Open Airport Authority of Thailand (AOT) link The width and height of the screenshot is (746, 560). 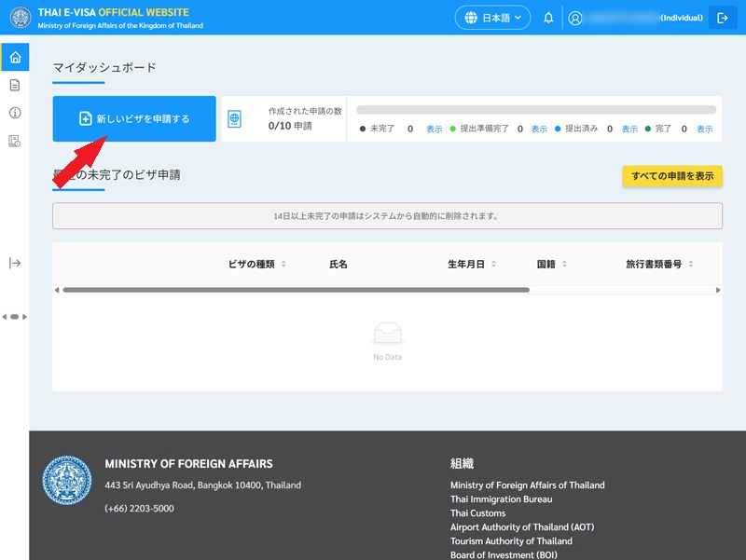click(522, 527)
